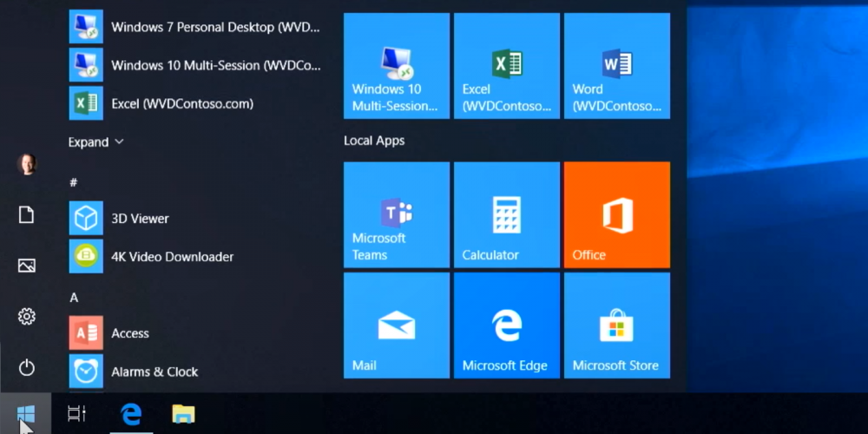Open the Mail tile
This screenshot has height=434, width=868.
(x=397, y=325)
